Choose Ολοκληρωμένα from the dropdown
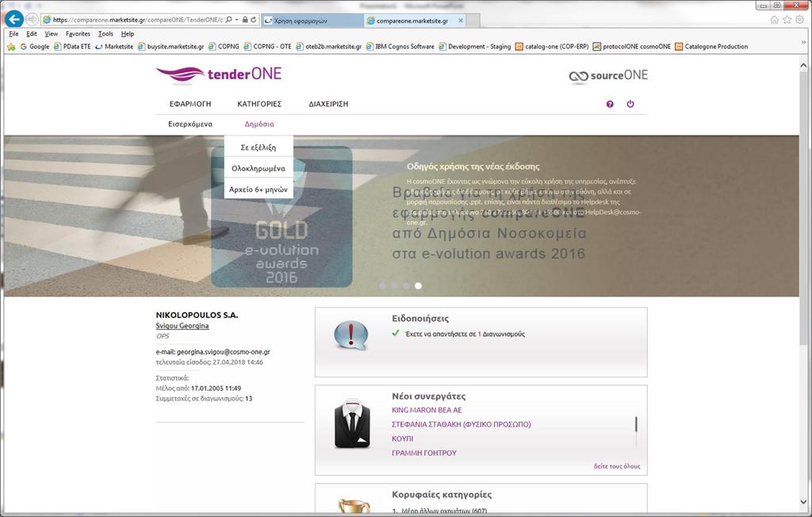Viewport: 812px width, 517px height. [259, 168]
